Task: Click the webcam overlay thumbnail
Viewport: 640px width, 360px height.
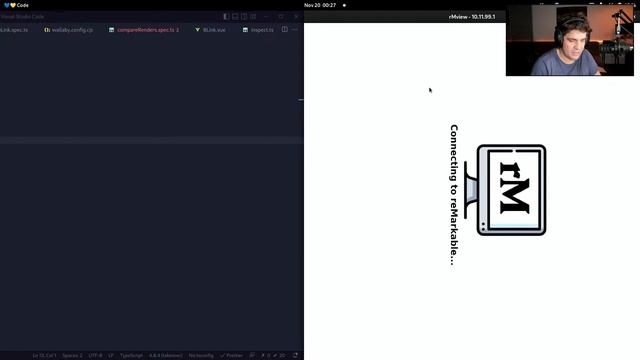Action: click(570, 40)
